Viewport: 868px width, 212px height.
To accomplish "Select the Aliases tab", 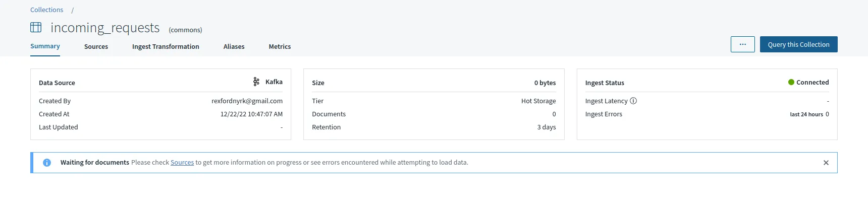I will click(x=234, y=46).
